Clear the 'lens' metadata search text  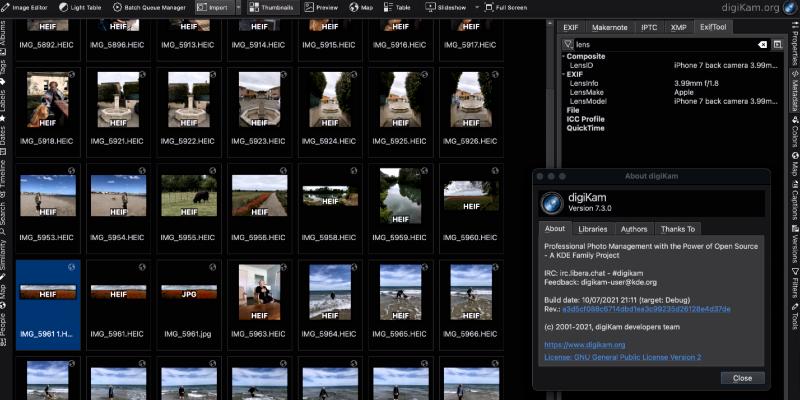pos(762,45)
